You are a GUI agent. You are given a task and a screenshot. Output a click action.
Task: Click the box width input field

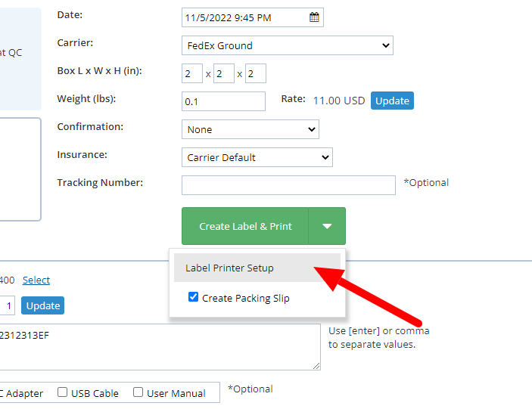pos(224,73)
